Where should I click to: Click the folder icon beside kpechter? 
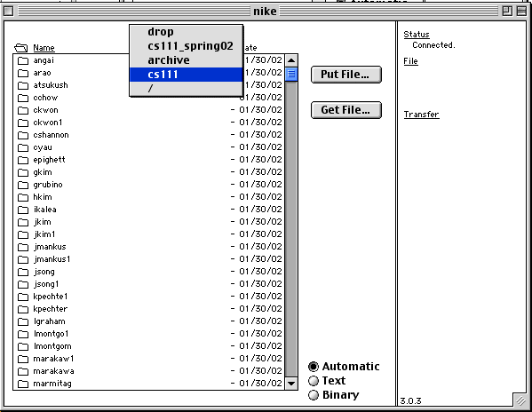(x=23, y=309)
